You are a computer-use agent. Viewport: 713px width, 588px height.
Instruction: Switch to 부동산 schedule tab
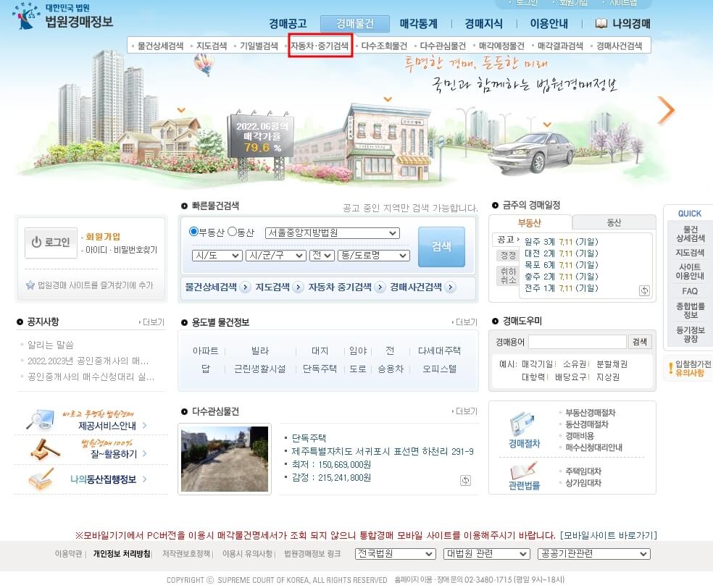point(530,222)
